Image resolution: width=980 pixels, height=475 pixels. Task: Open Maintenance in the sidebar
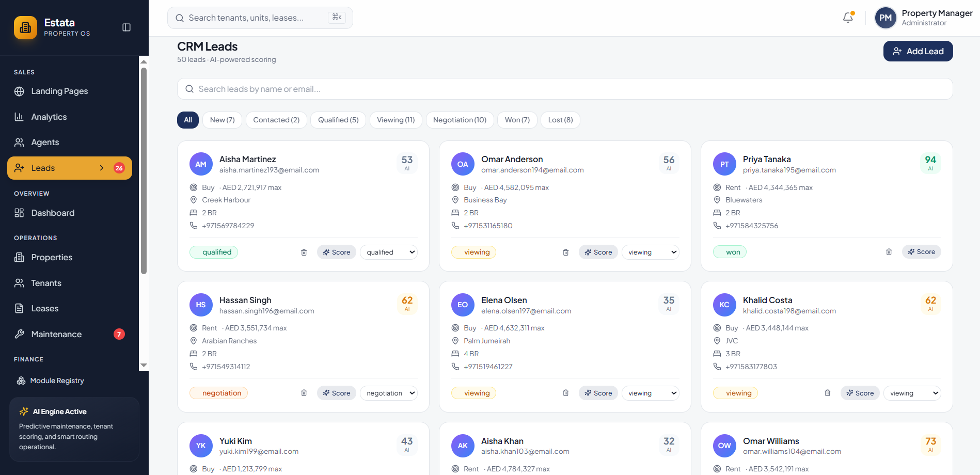coord(70,334)
